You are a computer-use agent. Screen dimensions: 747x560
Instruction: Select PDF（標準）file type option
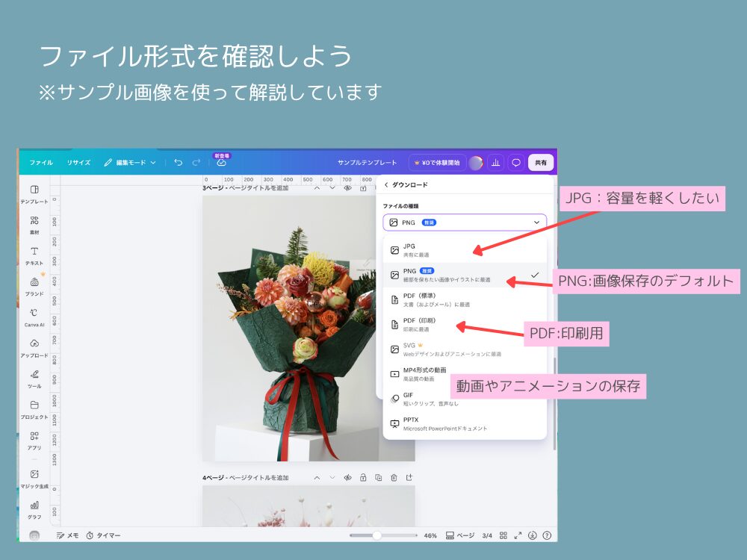pos(465,299)
